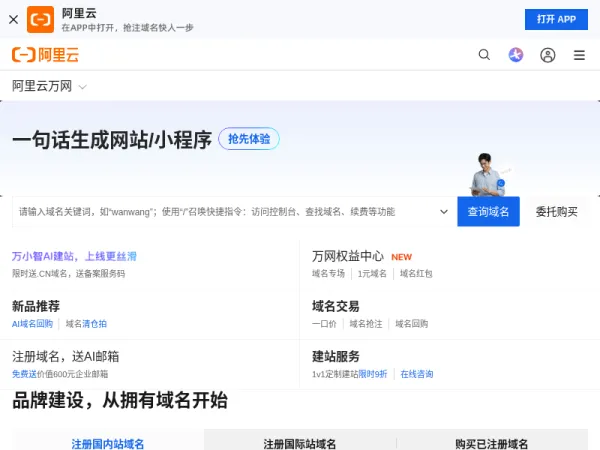This screenshot has width=600, height=450.
Task: Open the 域名回购 link under 域名交易
Action: click(412, 324)
